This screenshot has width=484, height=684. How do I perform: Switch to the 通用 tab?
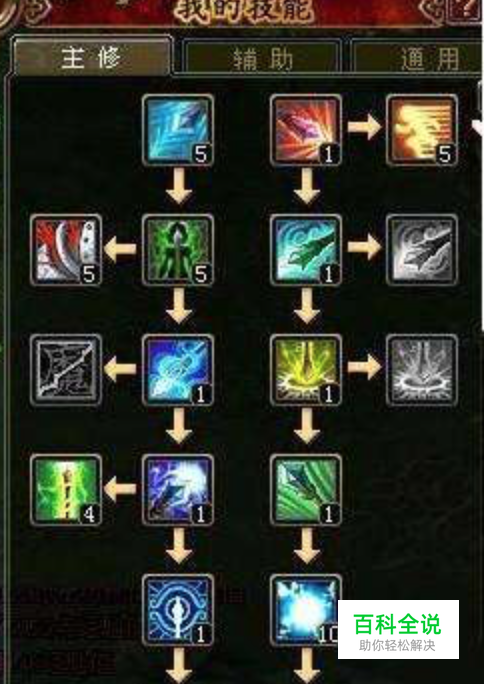418,58
